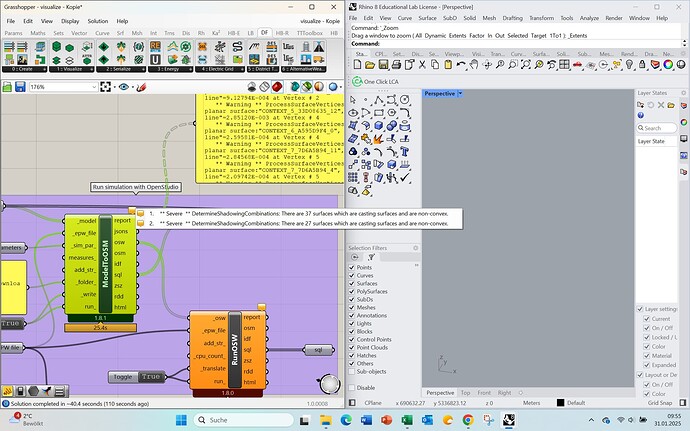Open the Grasshopper preview eye dropdown arrow
Image resolution: width=690 pixels, height=431 pixels.
pos(133,87)
